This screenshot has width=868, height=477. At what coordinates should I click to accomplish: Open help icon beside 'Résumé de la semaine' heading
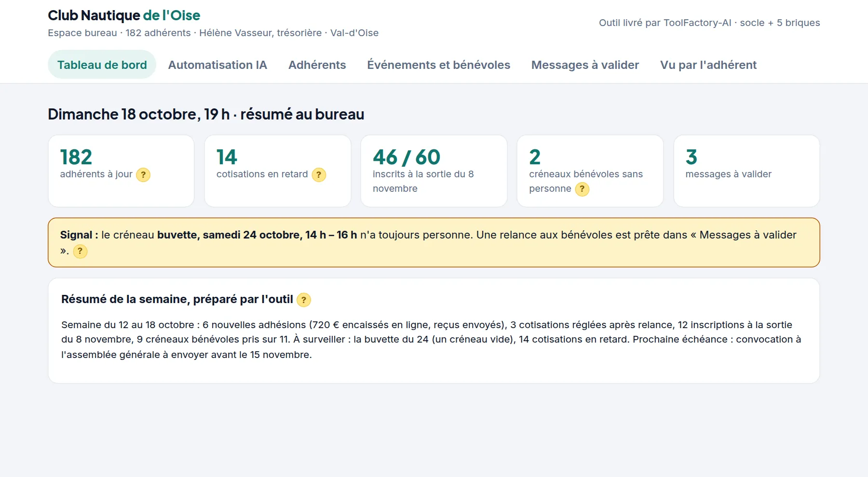pos(304,300)
